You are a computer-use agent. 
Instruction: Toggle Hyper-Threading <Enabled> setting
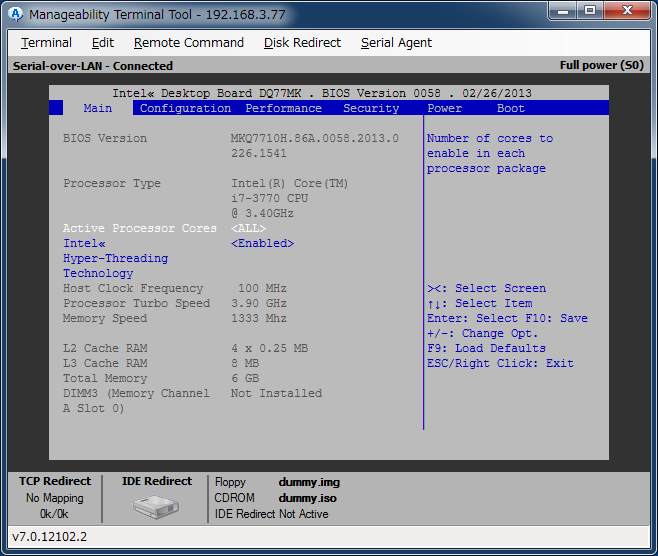[x=262, y=243]
